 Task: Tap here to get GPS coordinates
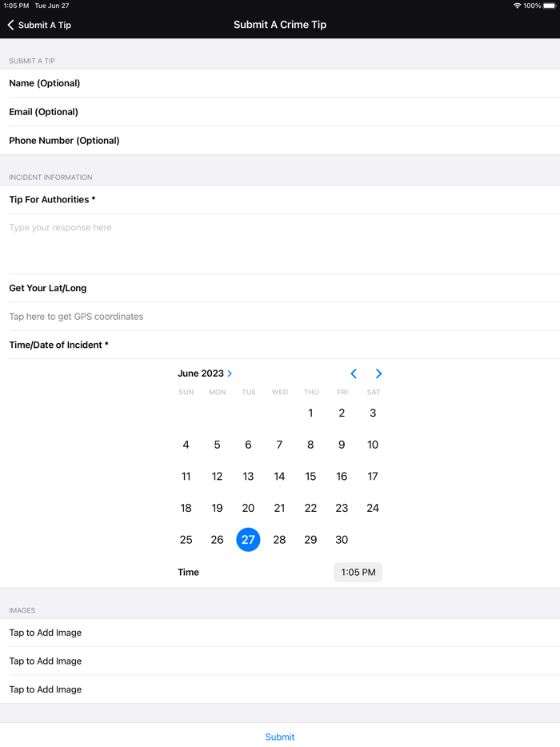point(280,317)
